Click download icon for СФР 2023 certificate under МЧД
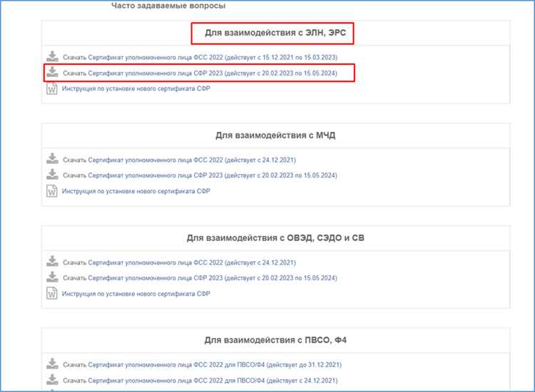Viewport: 535px width, 392px height. pos(52,174)
